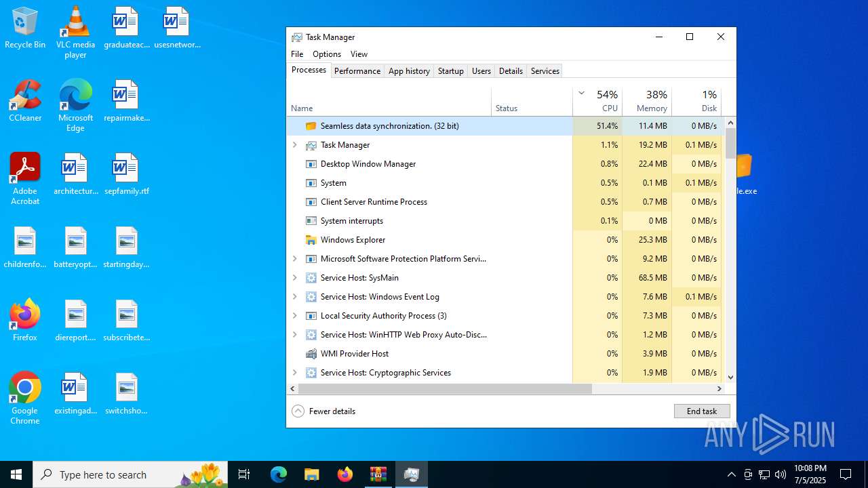This screenshot has height=488, width=868.
Task: Select the usesnetwor Word document icon
Action: pyautogui.click(x=177, y=28)
